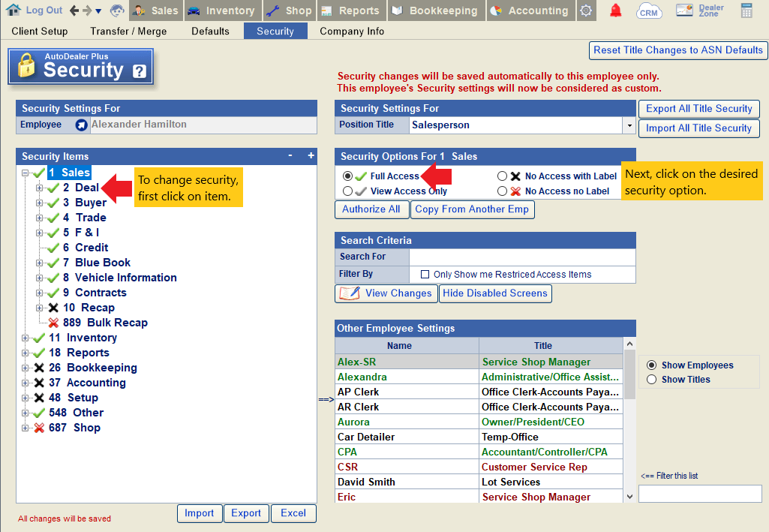Switch to the Company Info tab

[x=352, y=31]
